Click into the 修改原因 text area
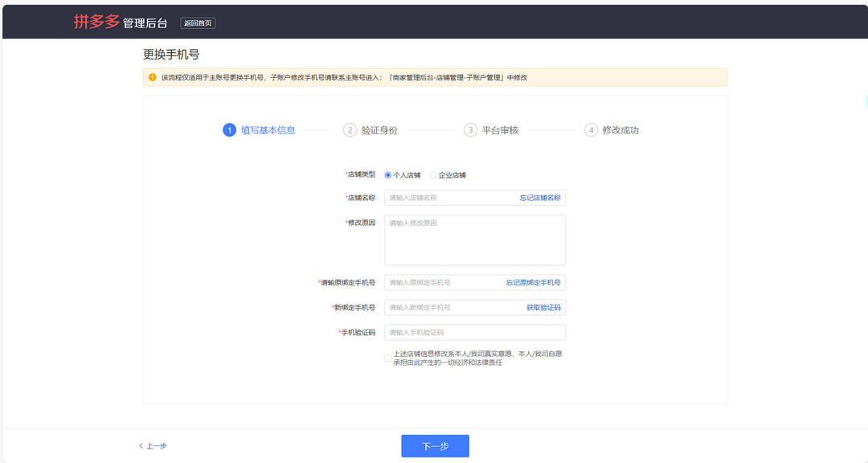 (474, 240)
